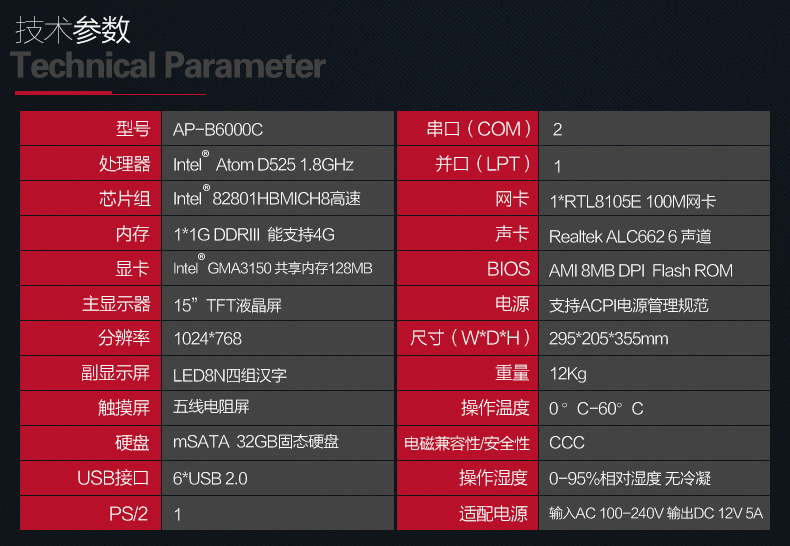The height and width of the screenshot is (546, 790).
Task: Select the 处理器 label cell
Action: point(91,164)
